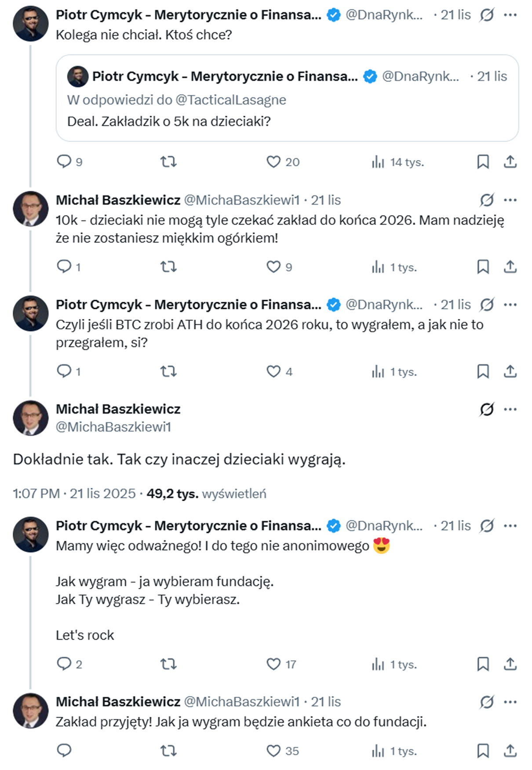
Task: Click Michał Baszkiewicz avatar on main tweet
Action: [31, 418]
